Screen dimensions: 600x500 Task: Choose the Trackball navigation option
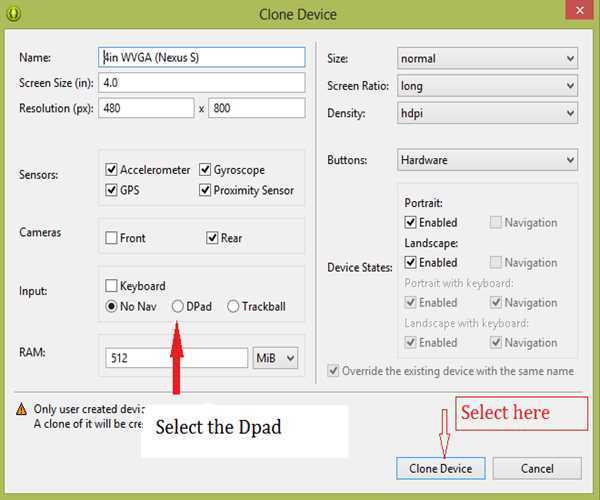[x=234, y=306]
